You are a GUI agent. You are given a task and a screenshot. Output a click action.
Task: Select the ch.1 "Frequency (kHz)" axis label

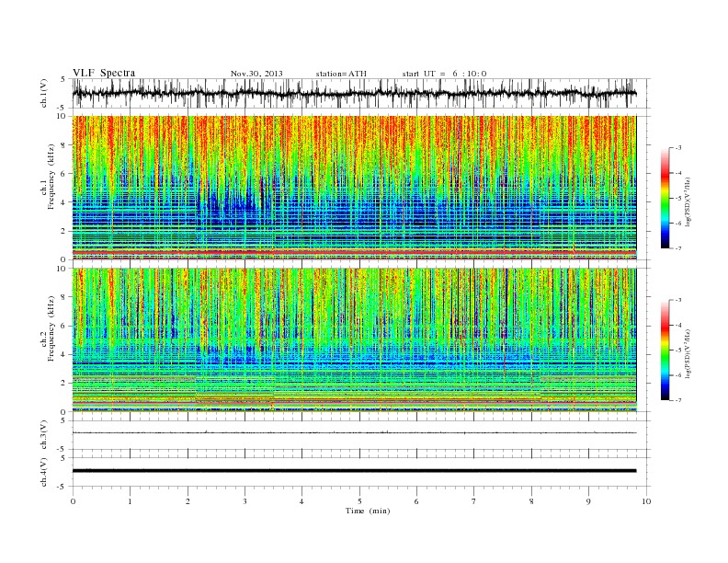[x=51, y=177]
